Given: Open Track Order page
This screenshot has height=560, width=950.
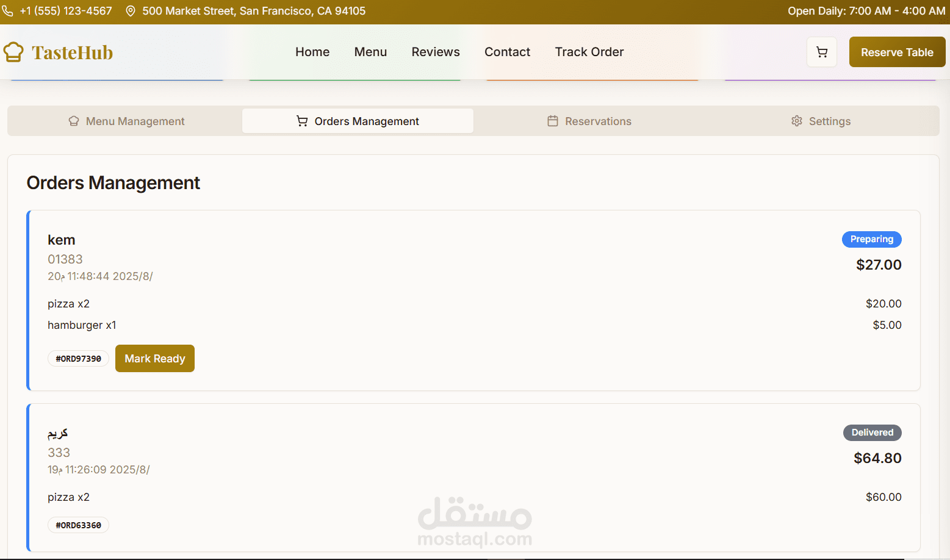Looking at the screenshot, I should (589, 52).
